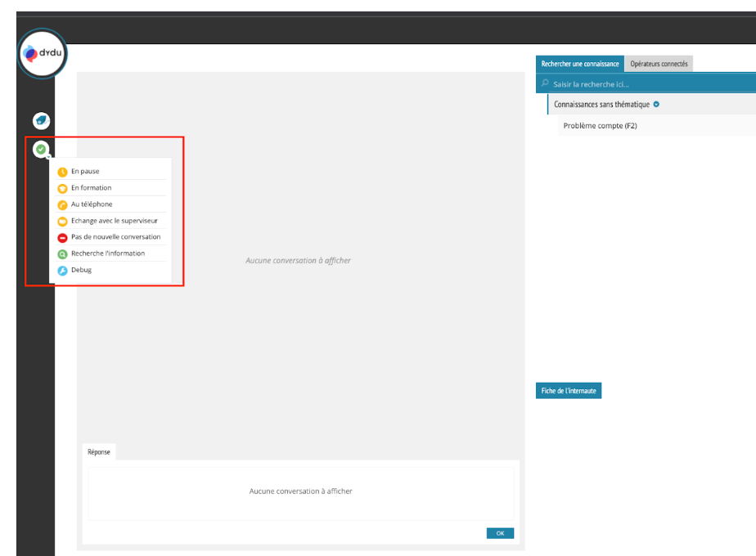
Task: Select the Réponse tab
Action: (x=99, y=451)
